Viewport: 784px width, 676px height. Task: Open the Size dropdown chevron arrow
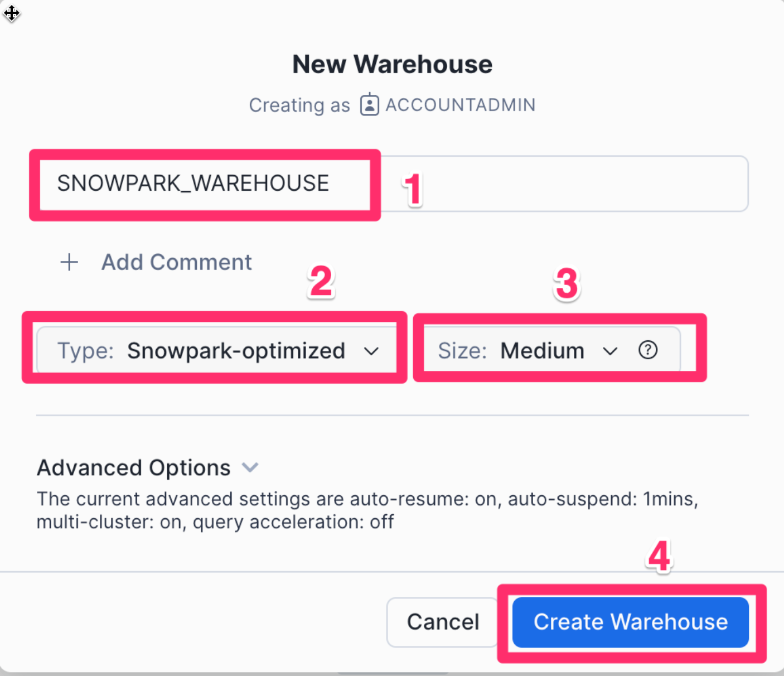point(610,351)
